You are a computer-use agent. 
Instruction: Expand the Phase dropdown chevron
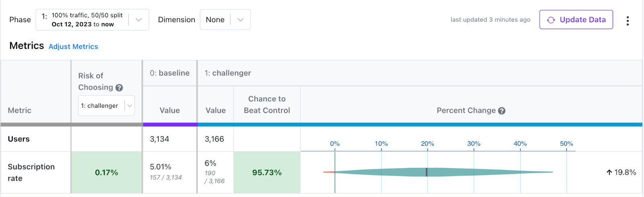pos(138,20)
